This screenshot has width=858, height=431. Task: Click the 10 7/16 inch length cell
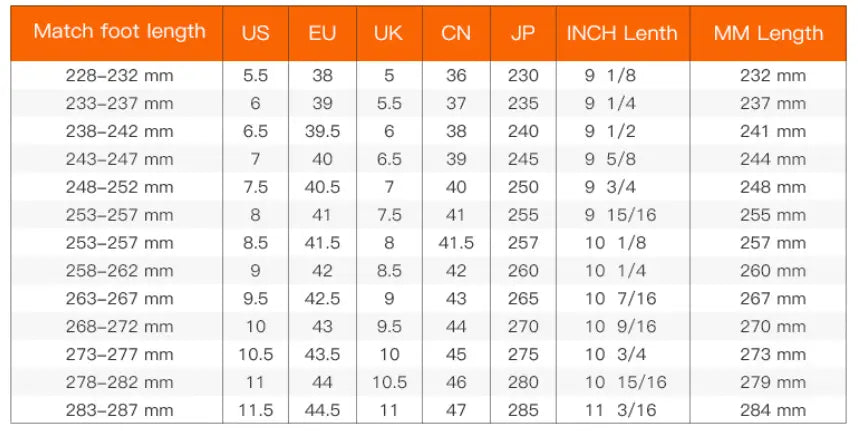(x=621, y=299)
